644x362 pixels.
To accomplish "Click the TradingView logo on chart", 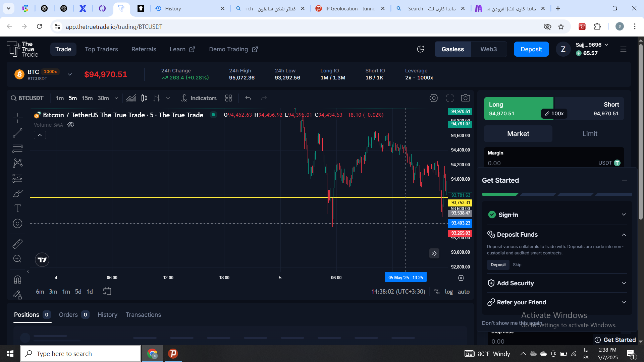I will [x=42, y=260].
